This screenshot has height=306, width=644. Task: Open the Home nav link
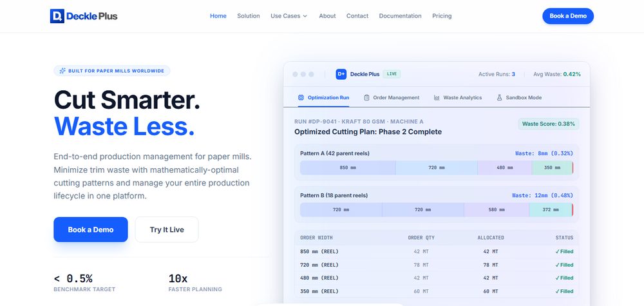tap(218, 16)
